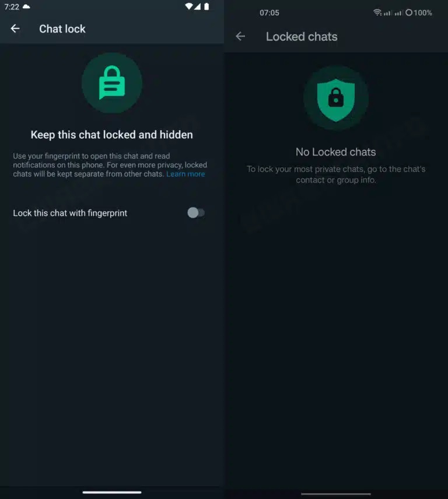
Task: Tap the Wi-Fi icon in left status bar
Action: tap(189, 6)
